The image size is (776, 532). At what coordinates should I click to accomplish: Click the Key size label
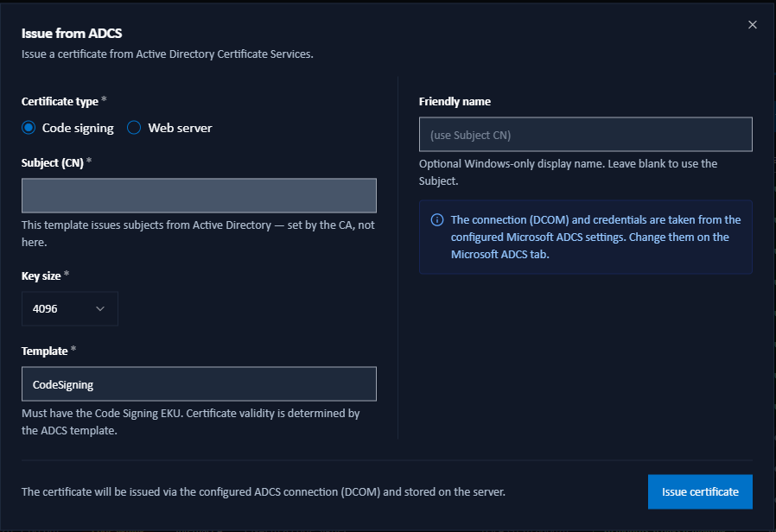41,275
